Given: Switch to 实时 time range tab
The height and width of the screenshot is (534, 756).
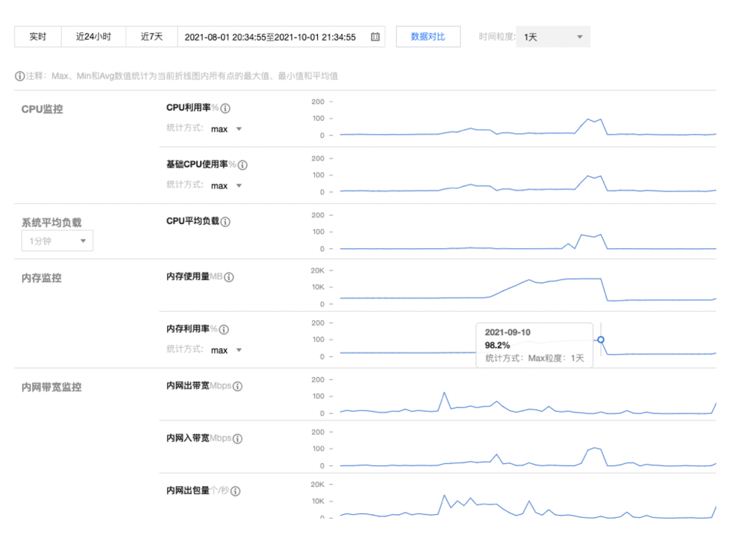Looking at the screenshot, I should 38,36.
